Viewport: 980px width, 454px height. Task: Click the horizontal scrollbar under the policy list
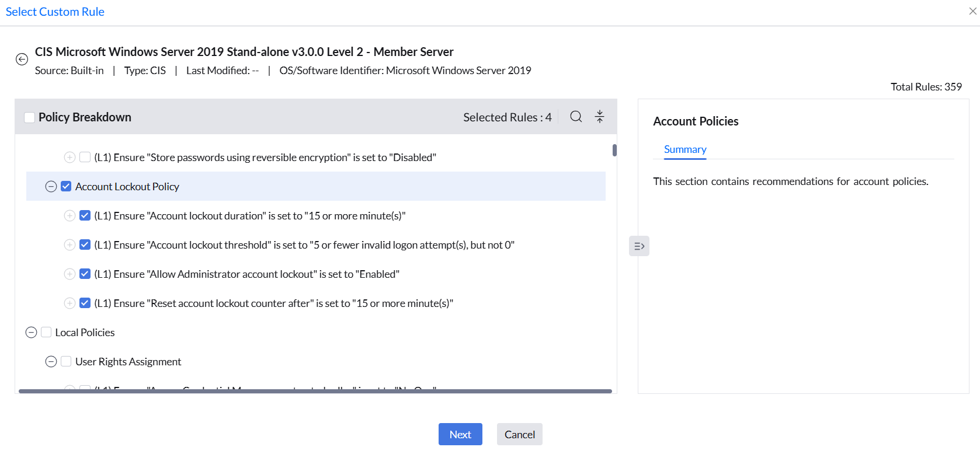315,391
